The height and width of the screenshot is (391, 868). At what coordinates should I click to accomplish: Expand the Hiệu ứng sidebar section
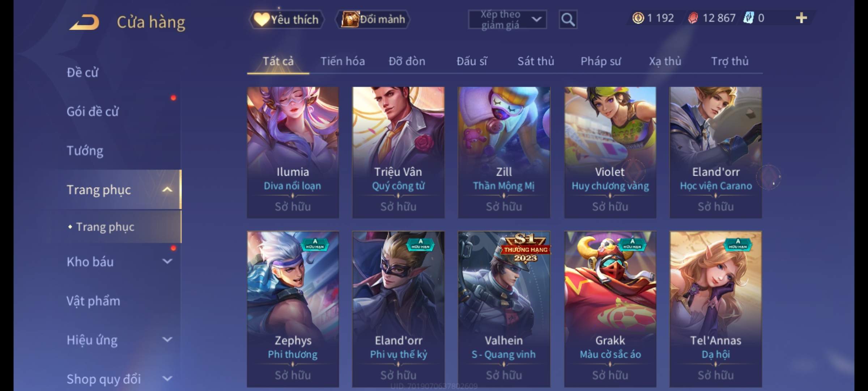click(167, 340)
